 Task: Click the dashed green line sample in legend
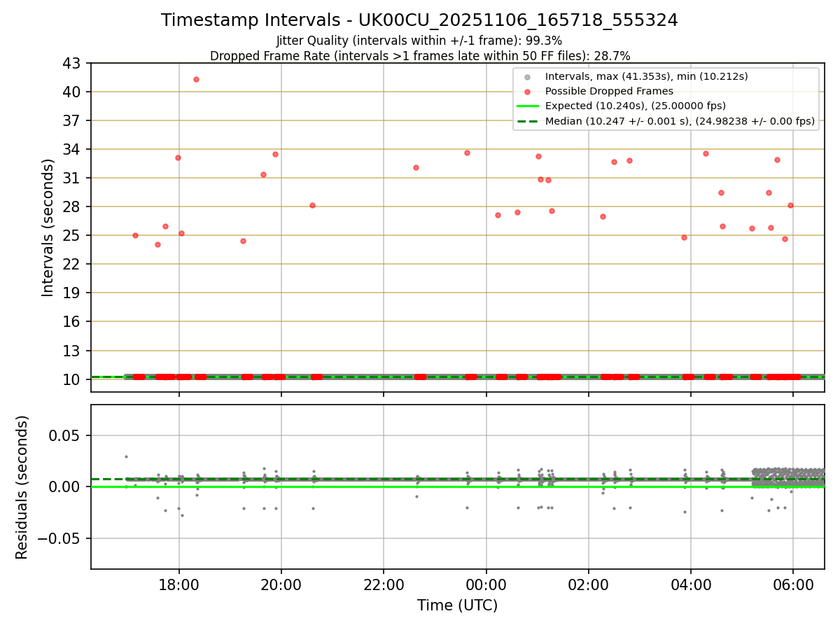528,122
